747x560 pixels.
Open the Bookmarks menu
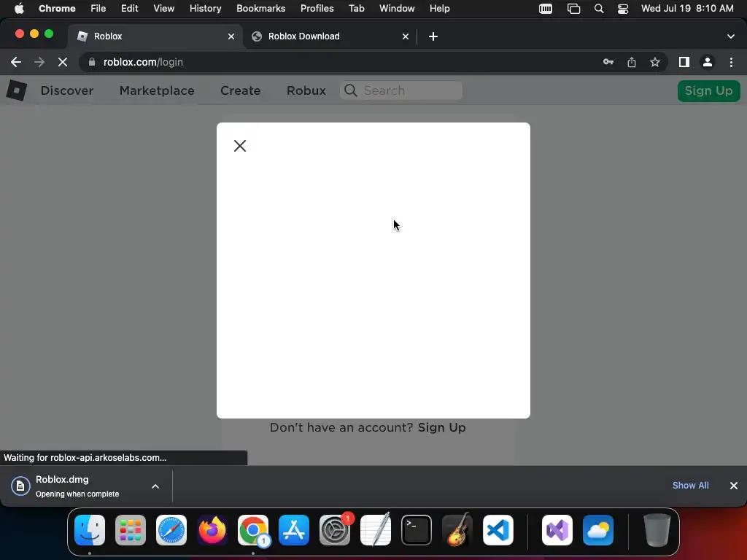(x=260, y=8)
